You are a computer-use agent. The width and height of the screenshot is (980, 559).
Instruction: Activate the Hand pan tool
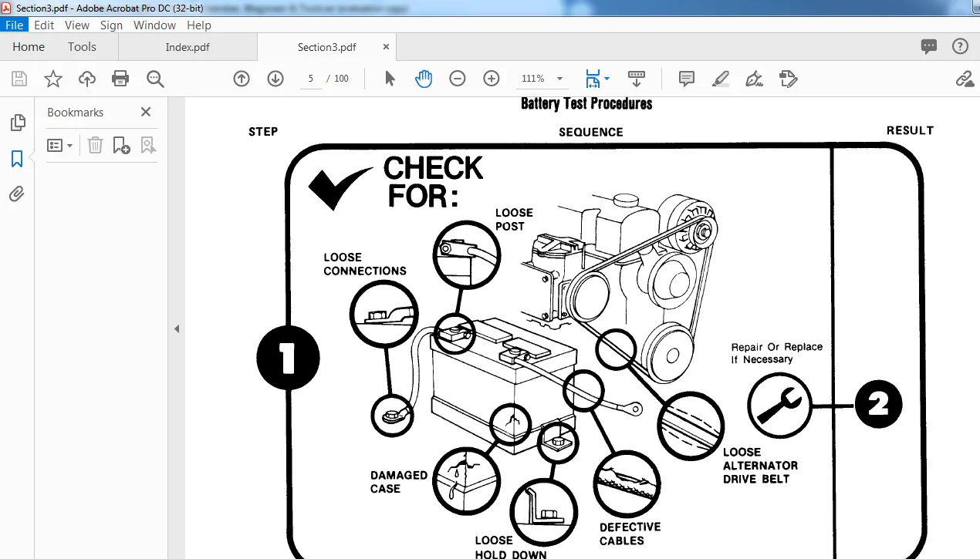coord(424,79)
